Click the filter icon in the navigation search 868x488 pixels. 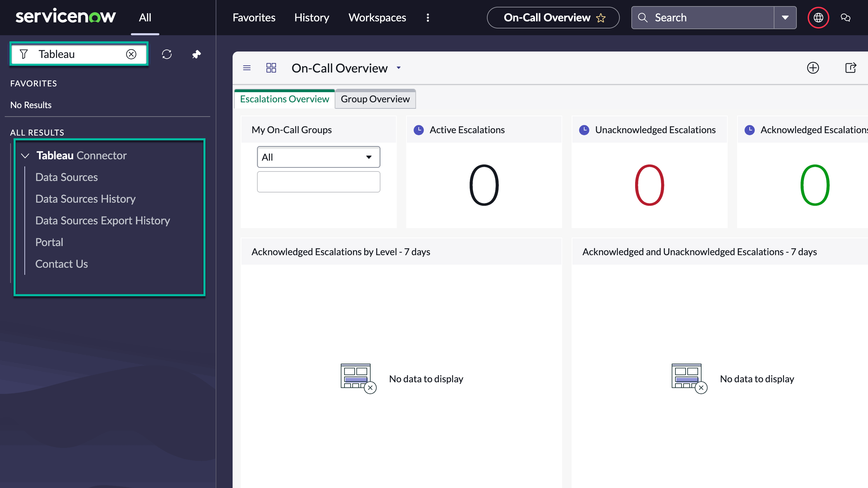point(24,54)
